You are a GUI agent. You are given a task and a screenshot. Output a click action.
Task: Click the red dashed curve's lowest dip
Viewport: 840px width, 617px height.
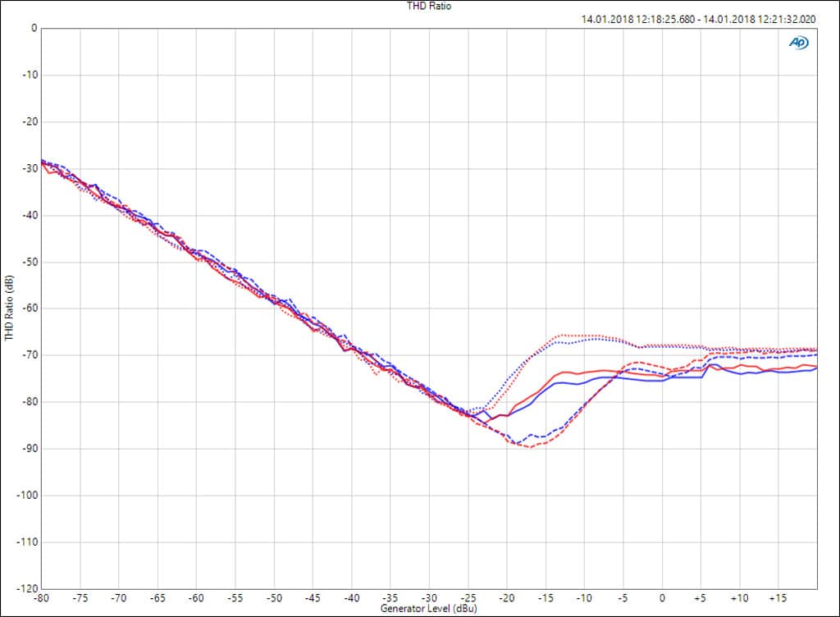tap(531, 447)
